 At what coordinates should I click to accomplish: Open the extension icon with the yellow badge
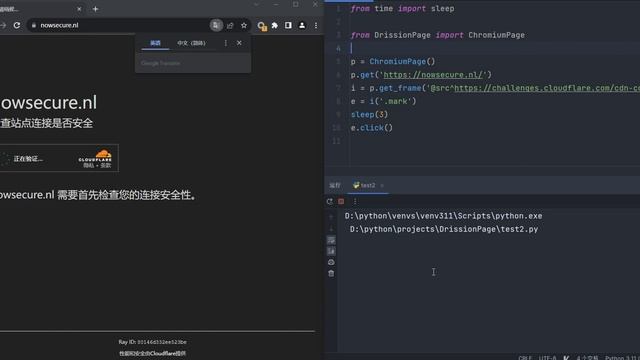(262, 26)
